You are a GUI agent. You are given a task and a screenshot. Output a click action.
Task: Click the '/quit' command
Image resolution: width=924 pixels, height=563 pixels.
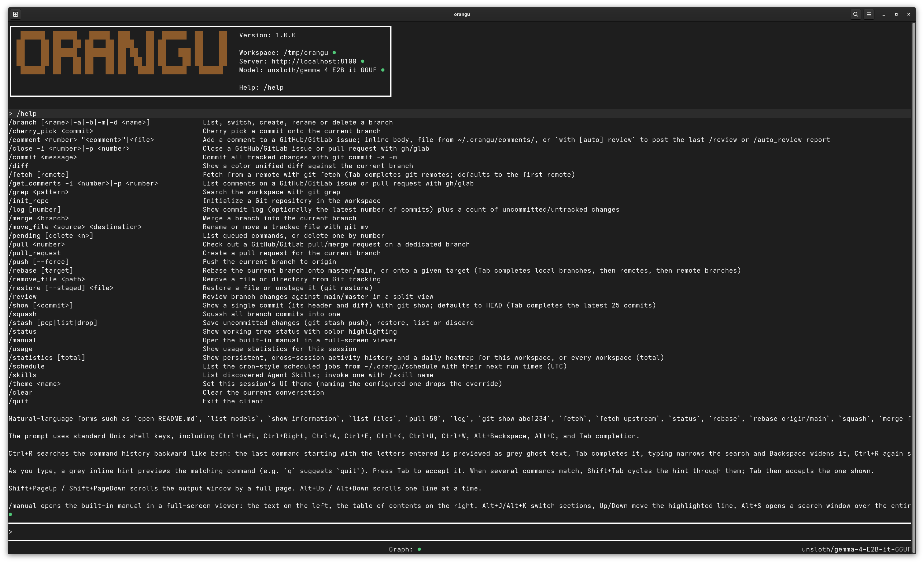18,401
